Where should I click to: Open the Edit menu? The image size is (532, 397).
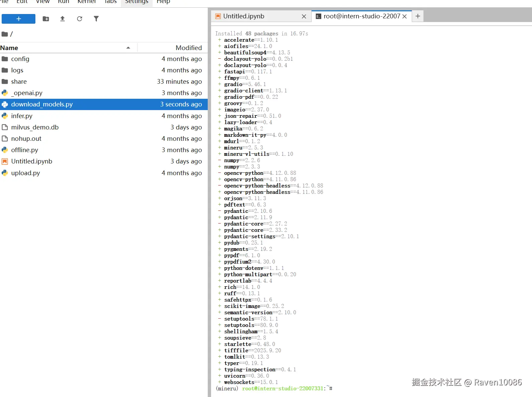click(22, 2)
